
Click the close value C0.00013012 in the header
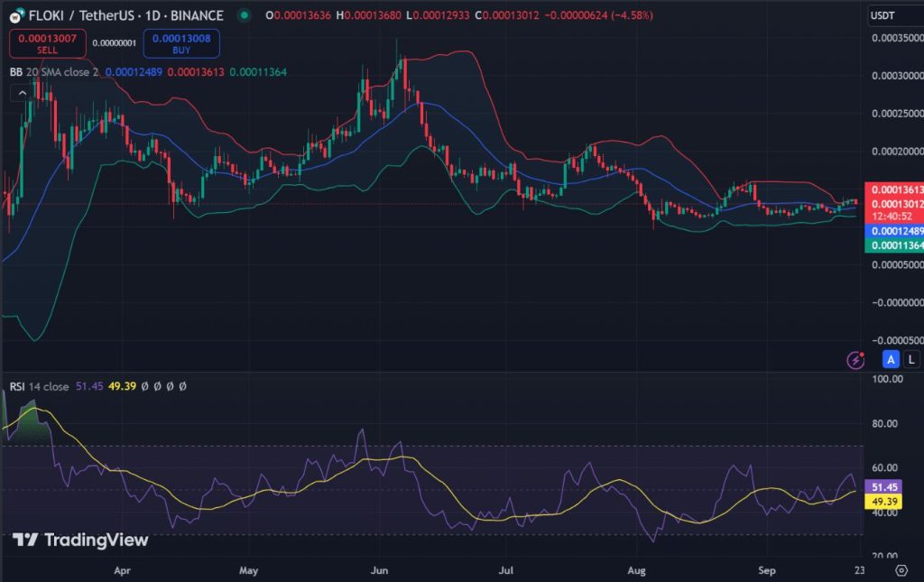507,15
